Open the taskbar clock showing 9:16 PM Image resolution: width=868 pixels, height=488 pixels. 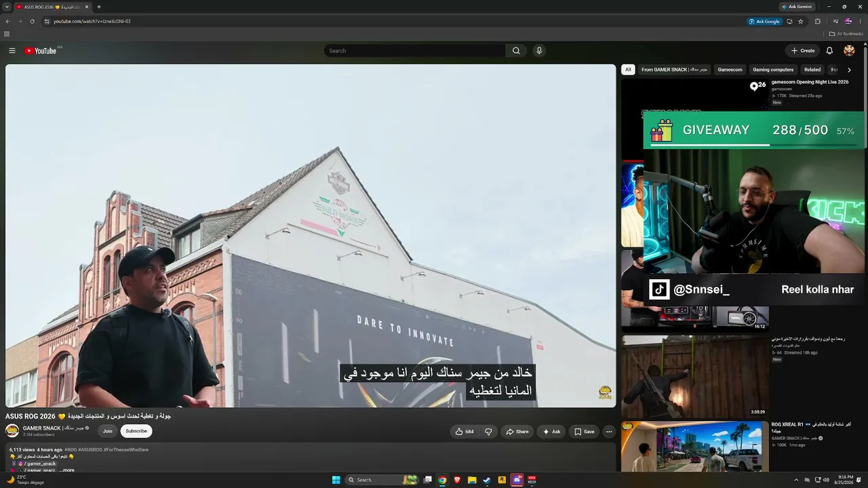[843, 480]
